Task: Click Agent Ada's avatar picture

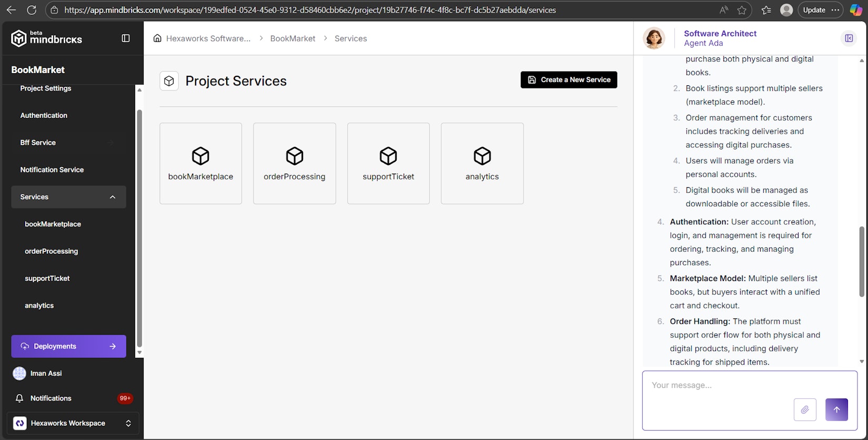Action: (654, 38)
